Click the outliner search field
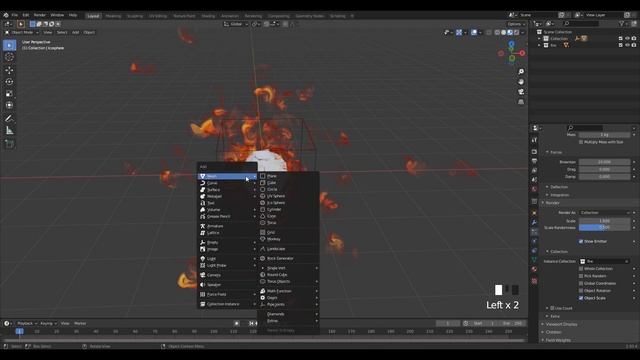Screen dimensions: 640x360 point(580,24)
